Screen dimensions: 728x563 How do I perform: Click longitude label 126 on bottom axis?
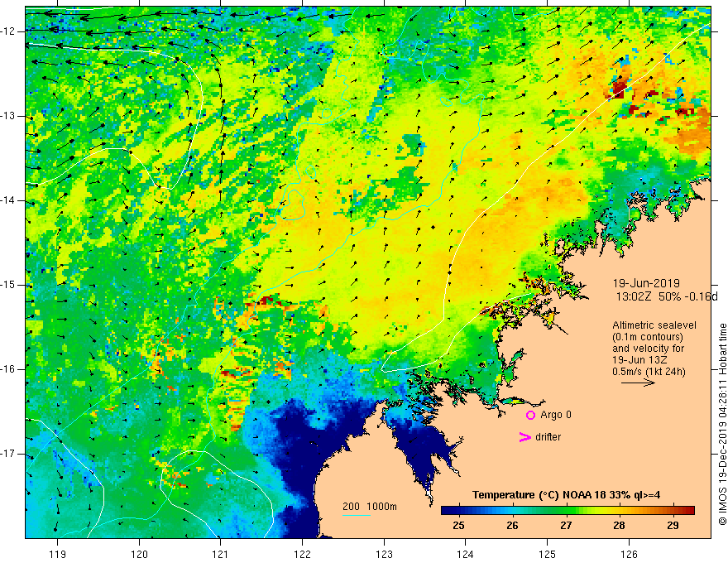tap(629, 554)
